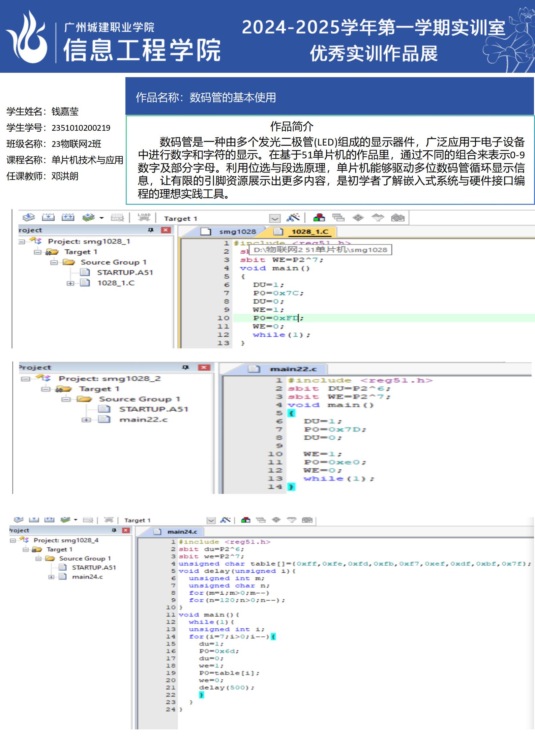Click Manage Project Items icon above 1028_1.C editor
This screenshot has width=535, height=756.
(319, 218)
